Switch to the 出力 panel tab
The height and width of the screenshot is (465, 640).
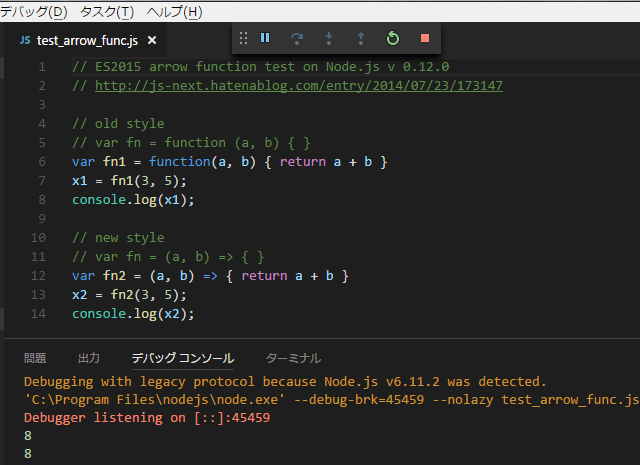coord(89,358)
